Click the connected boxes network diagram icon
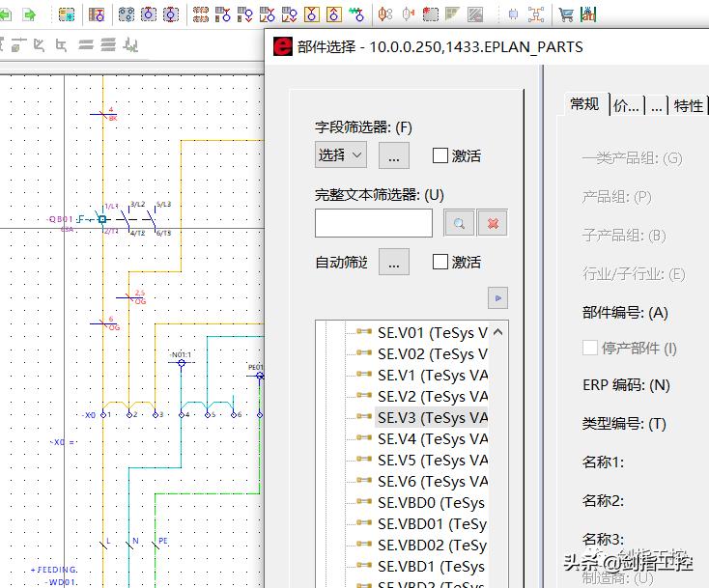The height and width of the screenshot is (588, 709). pyautogui.click(x=536, y=14)
